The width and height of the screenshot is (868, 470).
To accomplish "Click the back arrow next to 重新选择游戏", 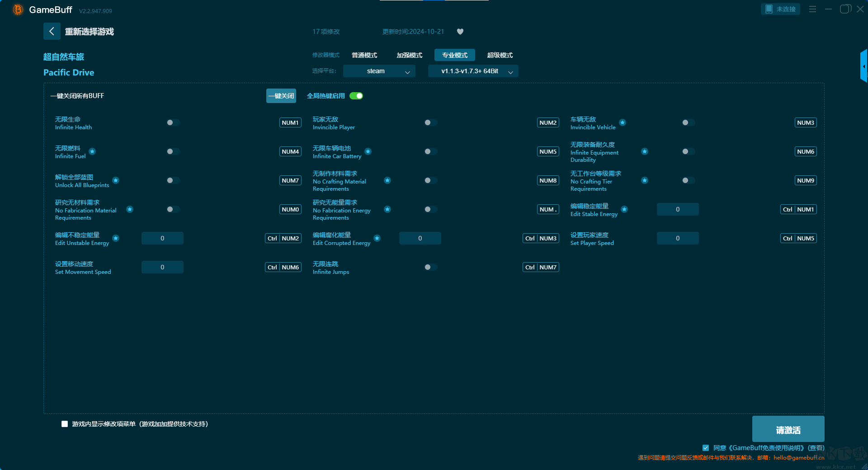I will point(52,31).
